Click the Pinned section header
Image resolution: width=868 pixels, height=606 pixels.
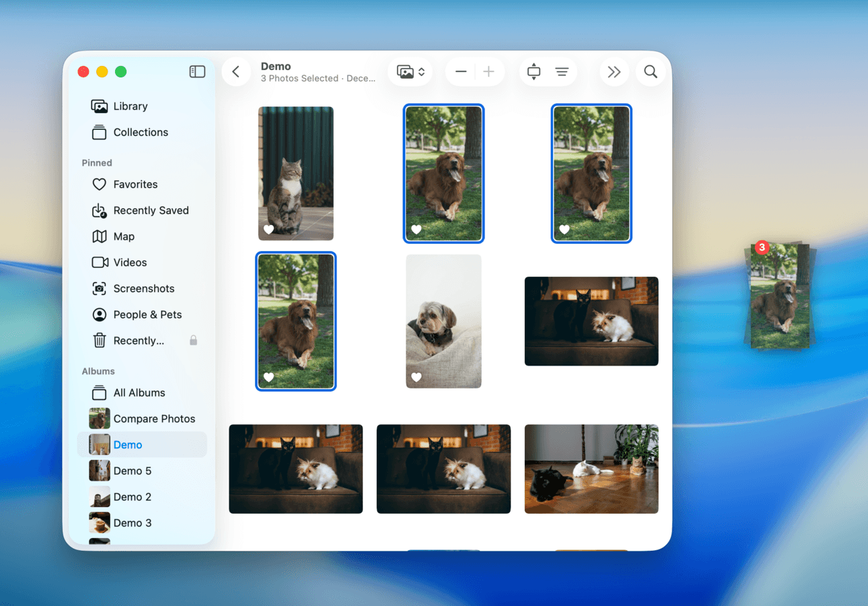(97, 163)
